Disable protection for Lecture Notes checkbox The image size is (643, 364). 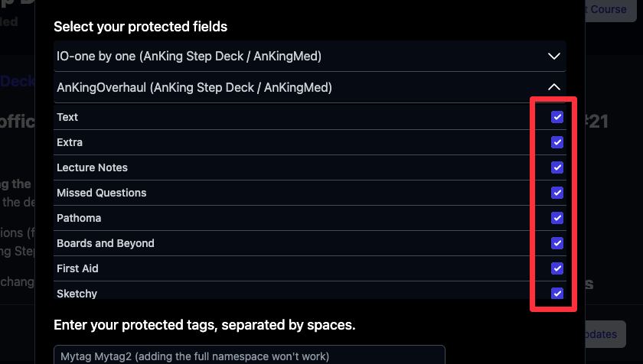pyautogui.click(x=557, y=167)
